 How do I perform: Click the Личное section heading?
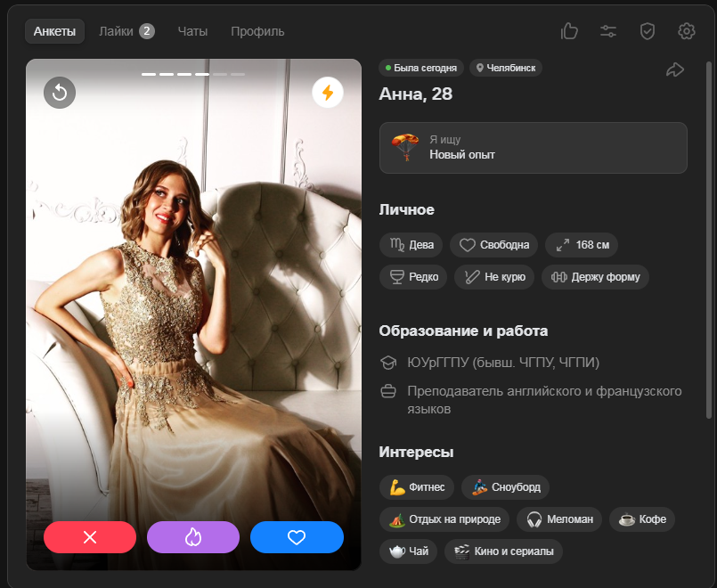(406, 210)
